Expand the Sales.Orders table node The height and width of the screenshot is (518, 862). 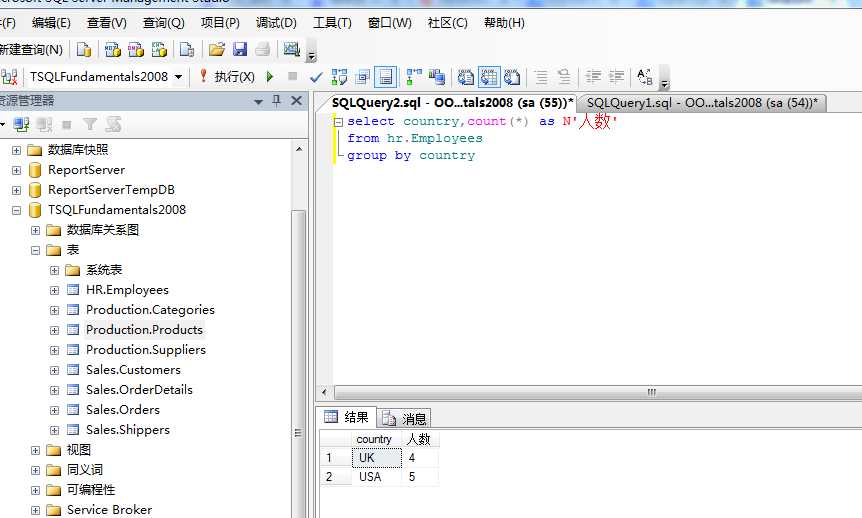coord(54,410)
